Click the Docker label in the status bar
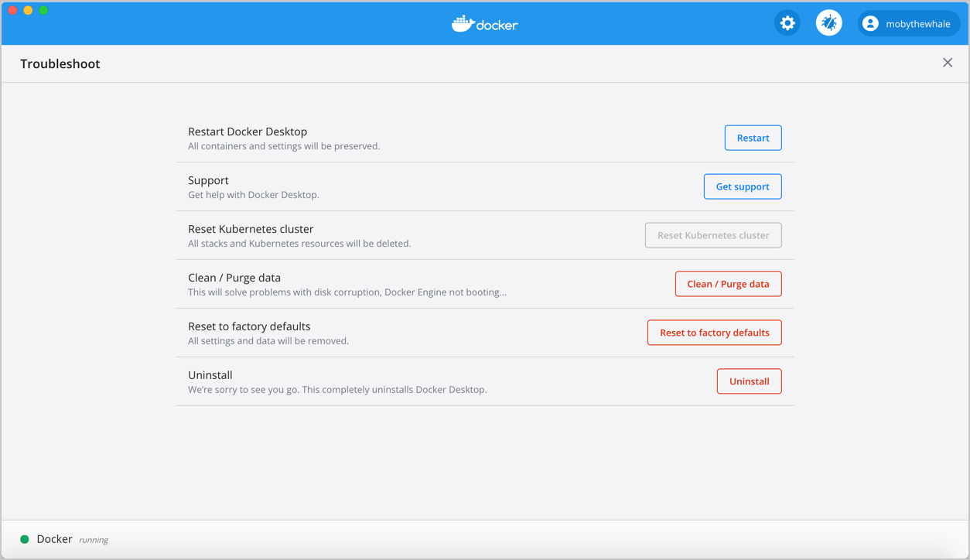This screenshot has height=560, width=970. coord(54,538)
